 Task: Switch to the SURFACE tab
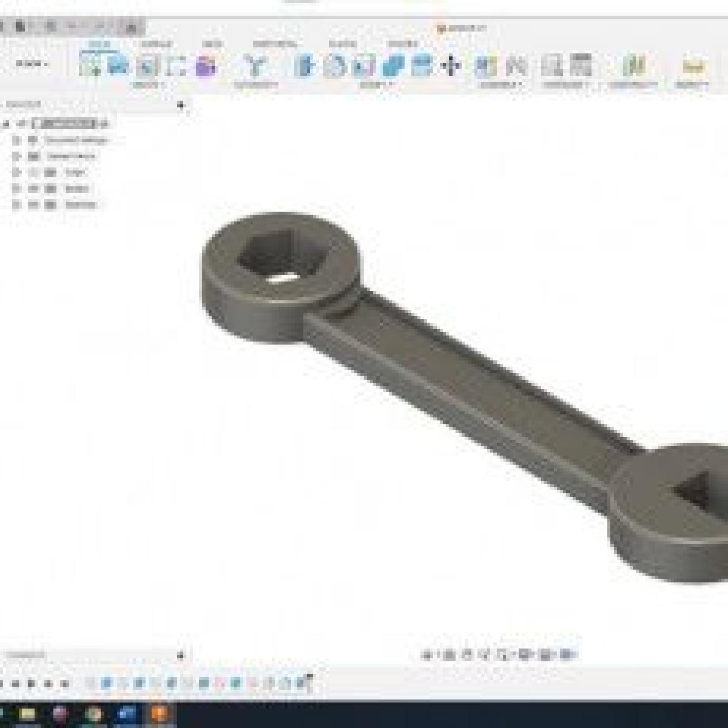click(157, 44)
